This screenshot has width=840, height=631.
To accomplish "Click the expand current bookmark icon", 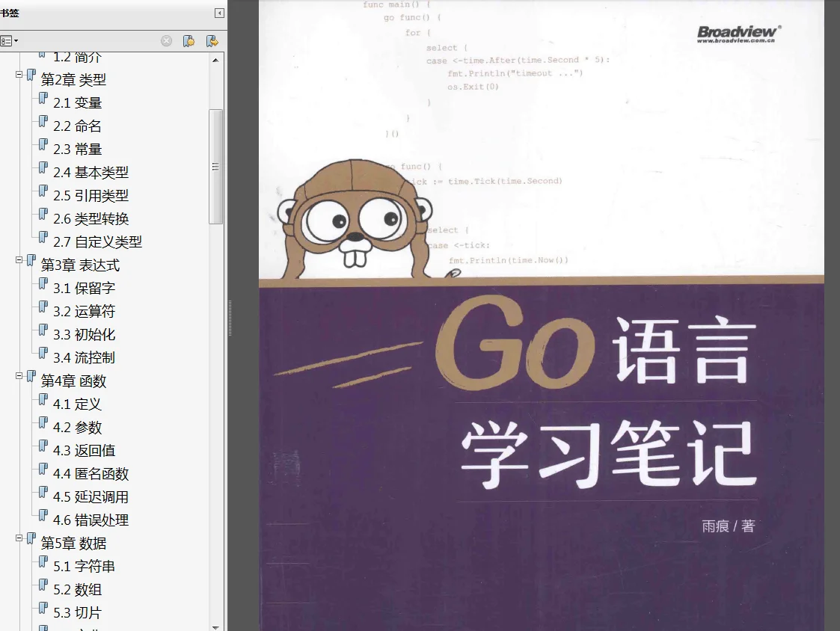I will pos(212,41).
